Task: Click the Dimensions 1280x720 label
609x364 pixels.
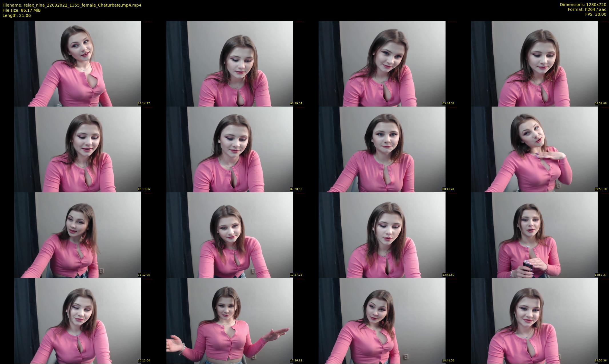Action: [583, 5]
